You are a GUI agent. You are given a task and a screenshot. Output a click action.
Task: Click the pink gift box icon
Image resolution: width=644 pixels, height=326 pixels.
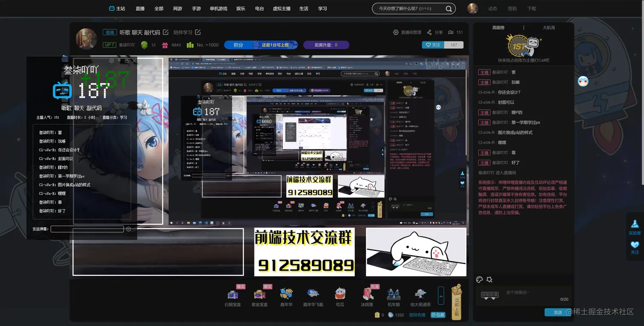click(x=165, y=45)
